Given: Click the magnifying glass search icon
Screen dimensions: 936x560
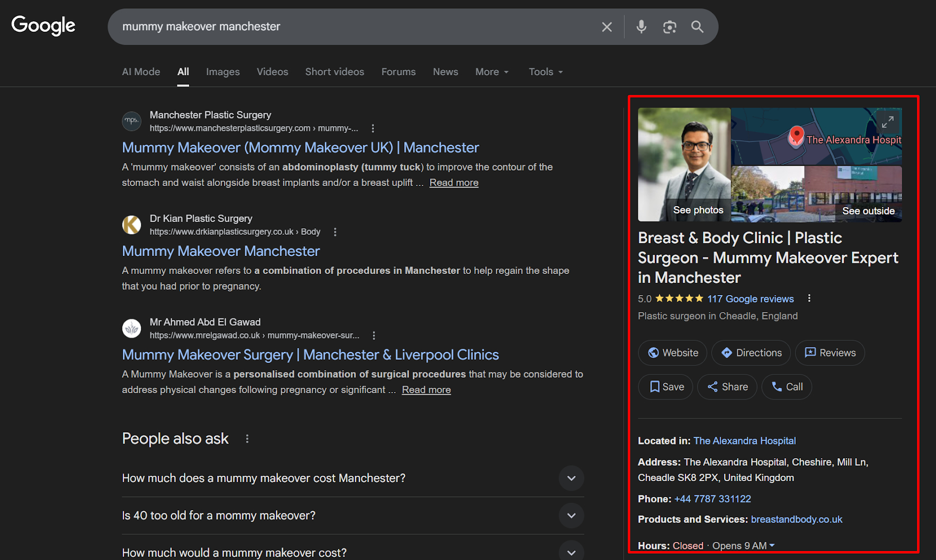Looking at the screenshot, I should pos(697,27).
